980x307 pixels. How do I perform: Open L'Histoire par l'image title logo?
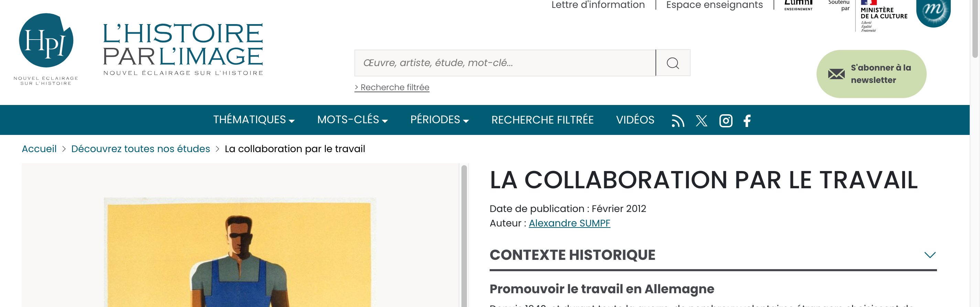183,49
